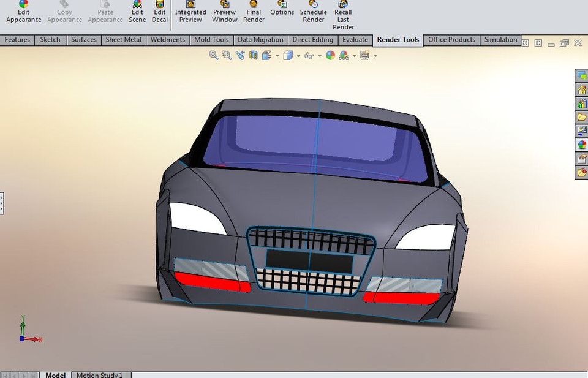Switch to the Model bottom tab
The width and height of the screenshot is (588, 378).
55,374
